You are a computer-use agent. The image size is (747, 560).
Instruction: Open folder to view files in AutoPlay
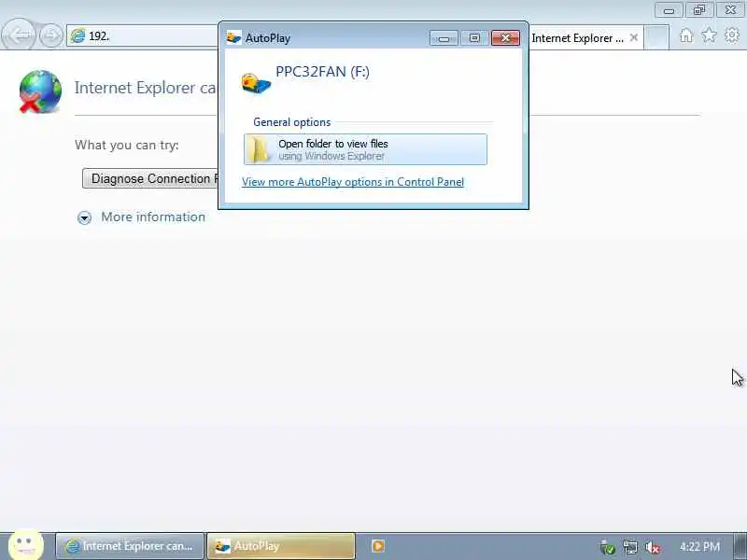tap(365, 149)
